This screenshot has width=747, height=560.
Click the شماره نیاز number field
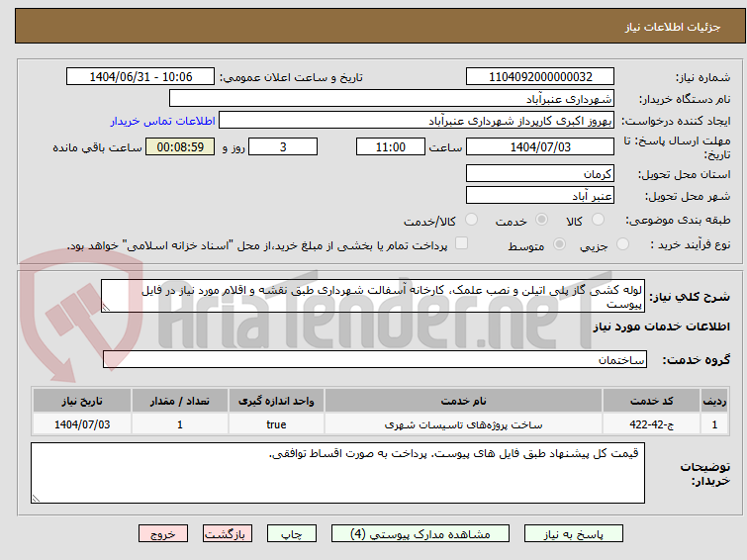(x=540, y=77)
